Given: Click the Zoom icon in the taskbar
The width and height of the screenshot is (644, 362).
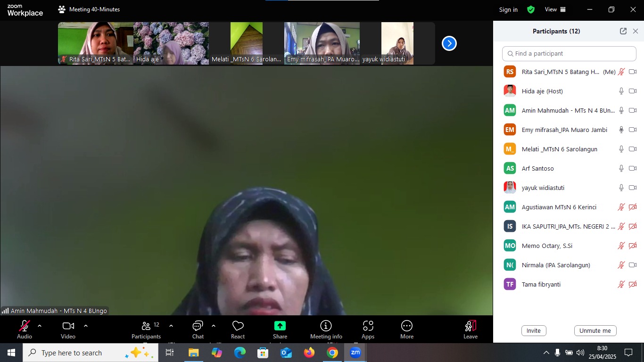Looking at the screenshot, I should pyautogui.click(x=355, y=352).
